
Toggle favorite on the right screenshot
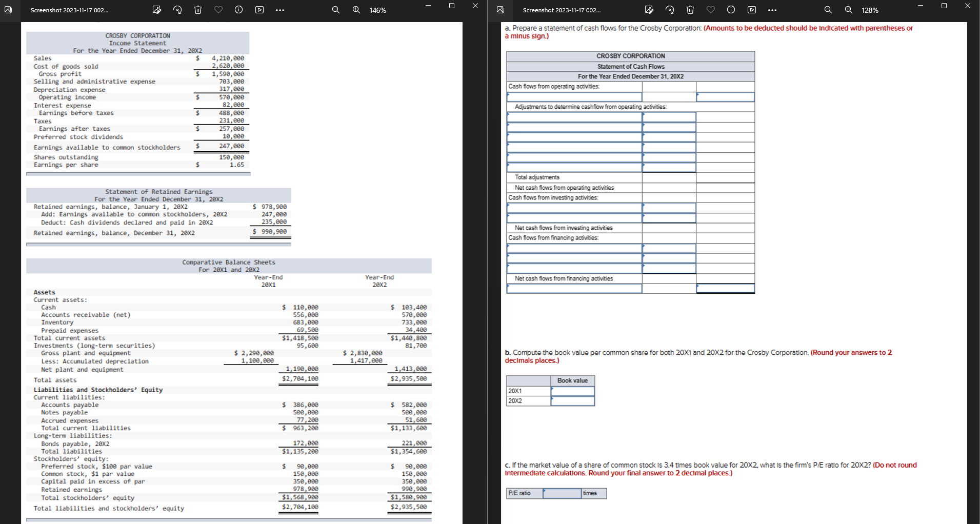710,10
